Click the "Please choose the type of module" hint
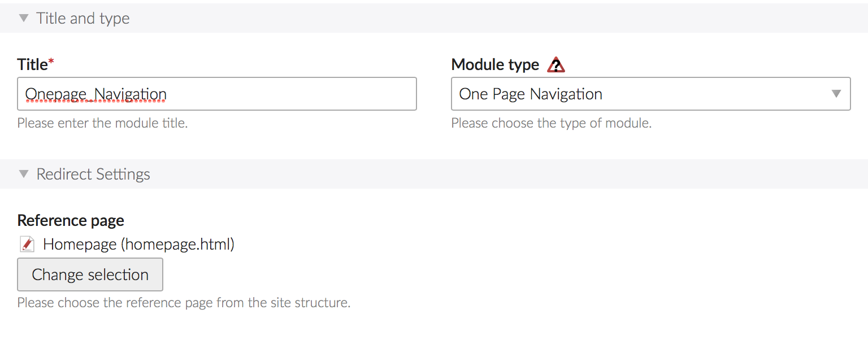The height and width of the screenshot is (340, 868). click(551, 123)
